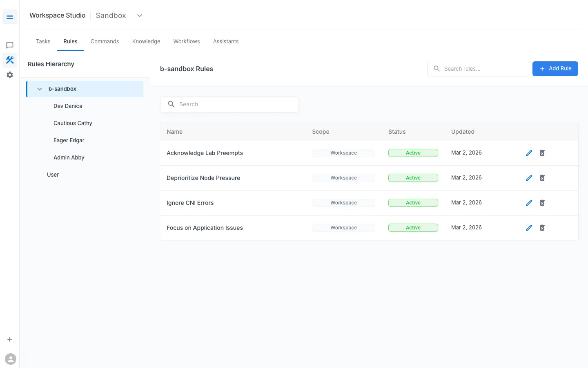588x368 pixels.
Task: Open the hamburger menu icon
Action: [10, 17]
